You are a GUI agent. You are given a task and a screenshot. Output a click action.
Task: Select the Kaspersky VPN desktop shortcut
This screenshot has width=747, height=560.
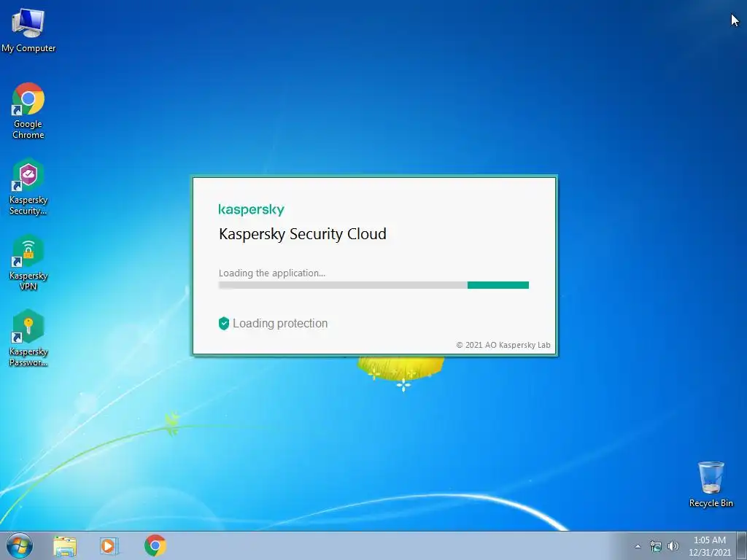(28, 262)
